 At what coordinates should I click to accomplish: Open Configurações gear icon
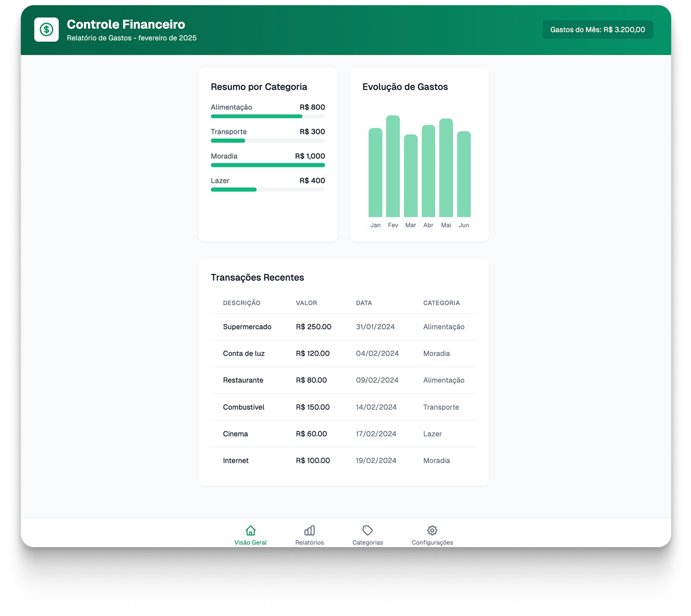click(x=432, y=530)
